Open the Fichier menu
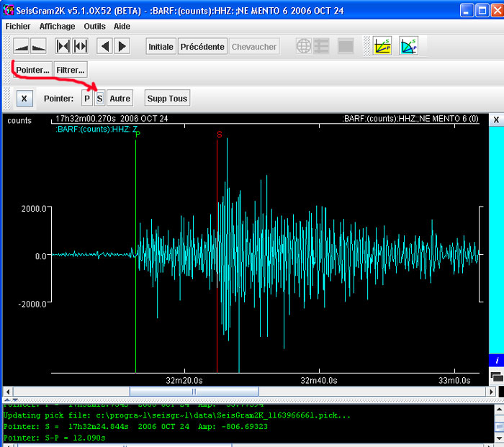This screenshot has height=447, width=504. (18, 26)
